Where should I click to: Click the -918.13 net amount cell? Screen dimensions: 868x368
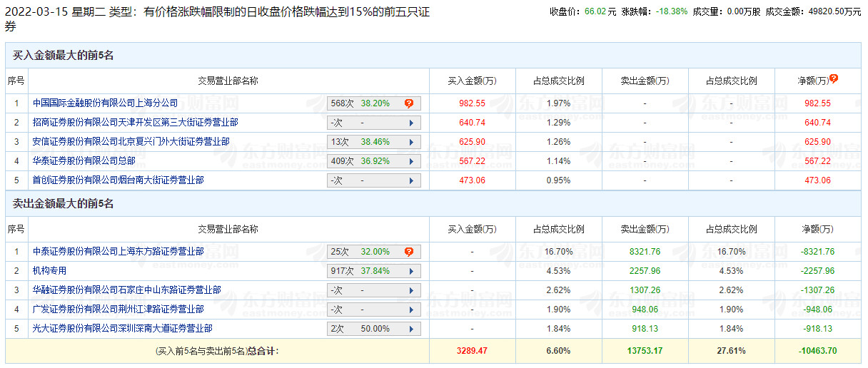(817, 329)
